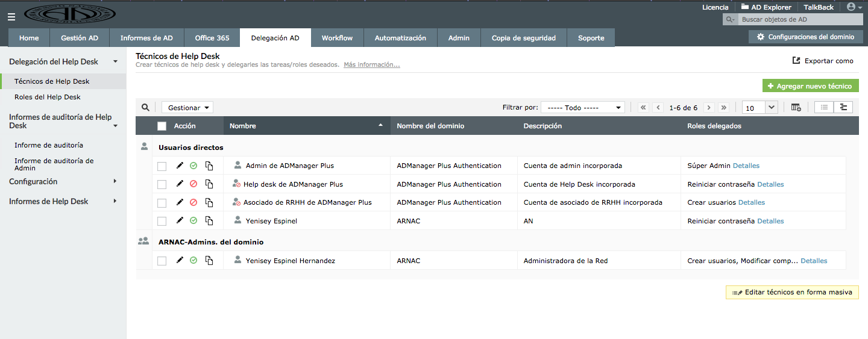Select Roles del Help Desk sidebar item

tap(48, 97)
